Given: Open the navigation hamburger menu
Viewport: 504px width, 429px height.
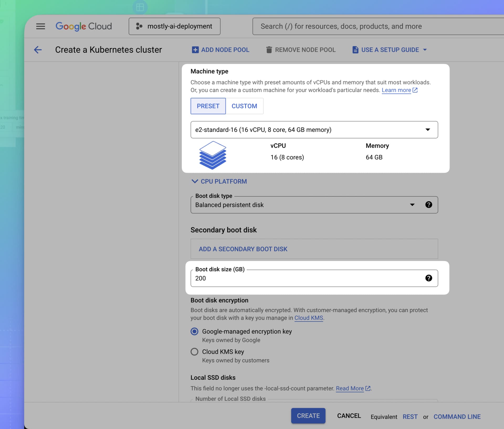Looking at the screenshot, I should pos(41,26).
